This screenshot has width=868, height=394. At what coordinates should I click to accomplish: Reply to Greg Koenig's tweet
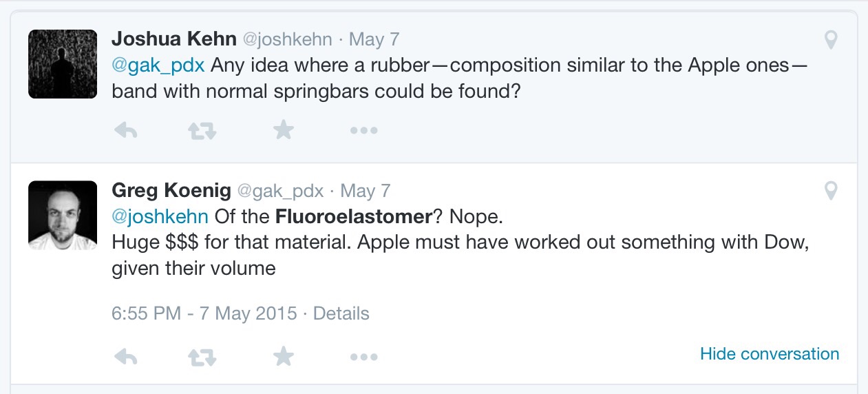click(126, 356)
